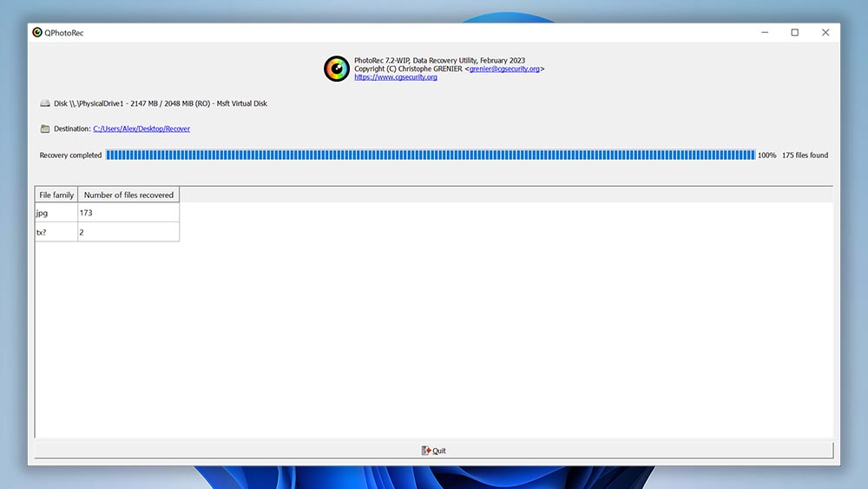Viewport: 868px width, 489px height.
Task: Click the File family column header
Action: tap(56, 195)
